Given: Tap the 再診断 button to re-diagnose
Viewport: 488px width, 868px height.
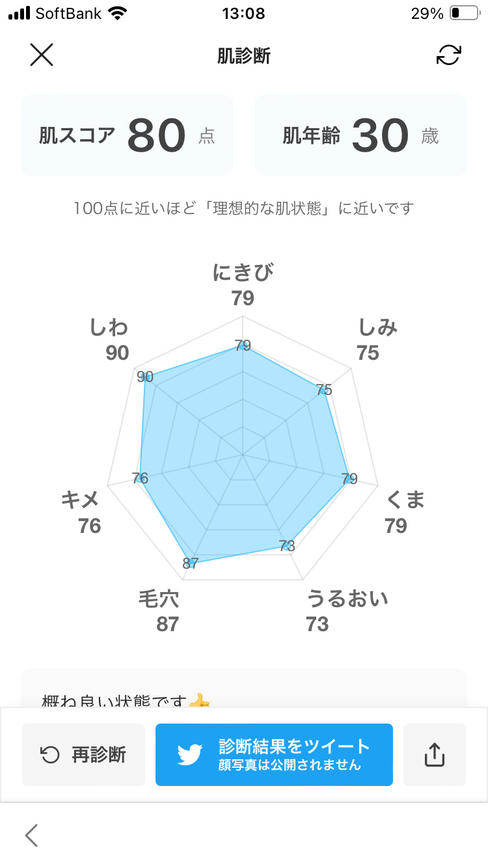Looking at the screenshot, I should point(83,755).
